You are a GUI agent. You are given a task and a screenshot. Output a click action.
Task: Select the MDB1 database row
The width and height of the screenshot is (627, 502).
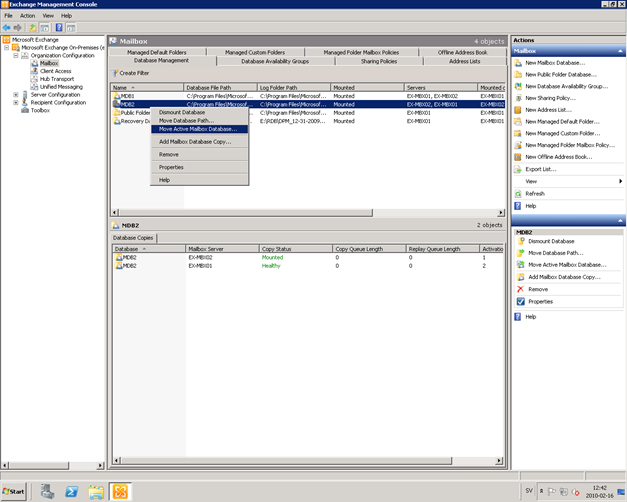[x=308, y=96]
